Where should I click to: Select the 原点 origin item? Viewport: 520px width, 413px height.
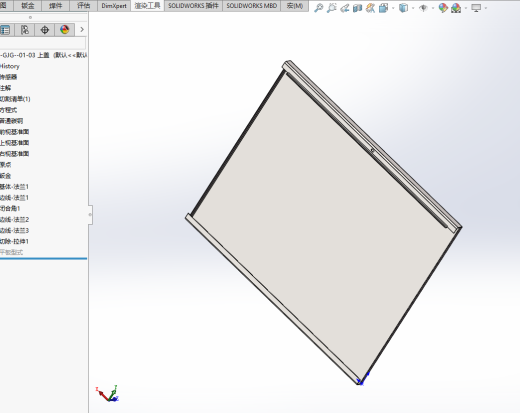(x=6, y=165)
